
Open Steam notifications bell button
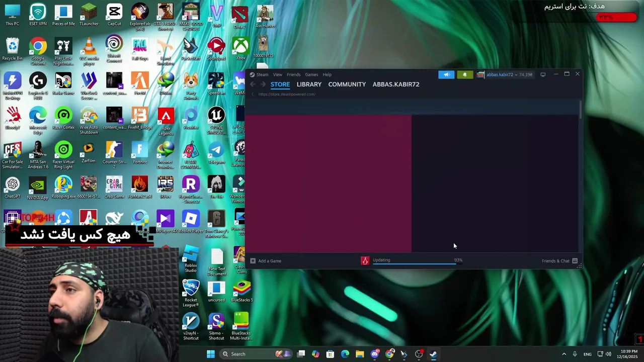464,74
